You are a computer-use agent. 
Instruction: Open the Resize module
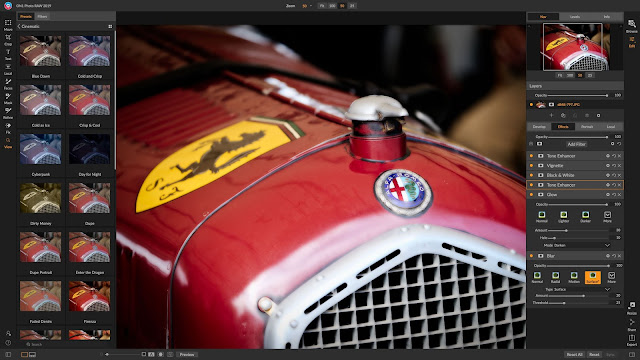pos(631,308)
